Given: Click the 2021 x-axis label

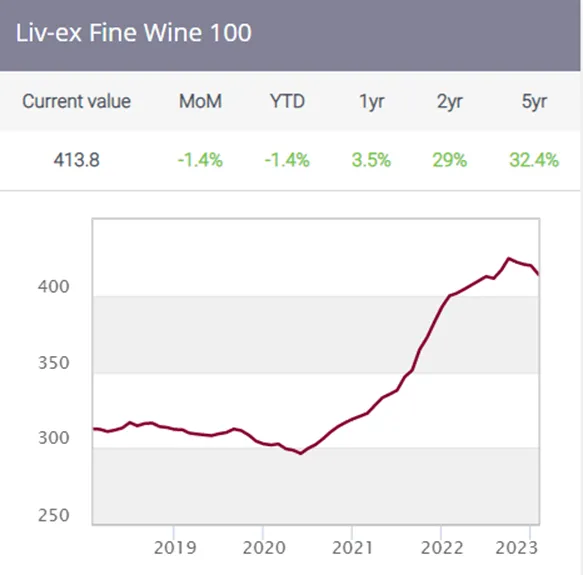Looking at the screenshot, I should pos(352,548).
